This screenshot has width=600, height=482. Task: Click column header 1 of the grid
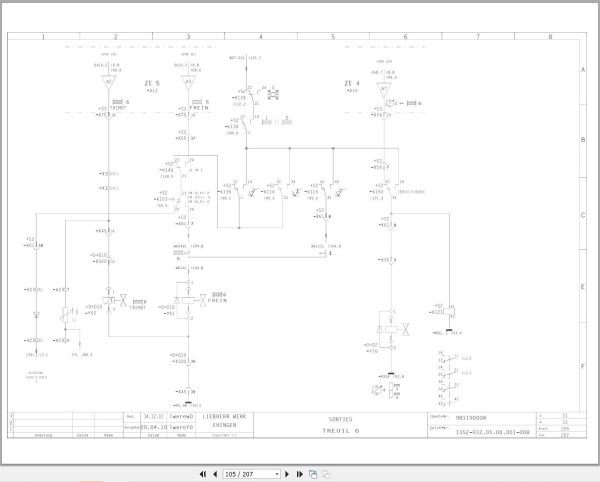(x=43, y=37)
